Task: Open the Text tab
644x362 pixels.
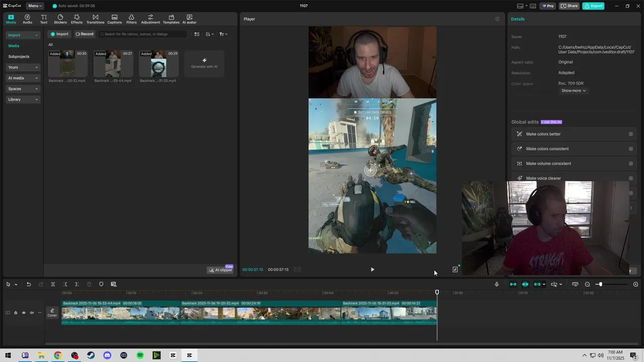Action: click(x=44, y=19)
